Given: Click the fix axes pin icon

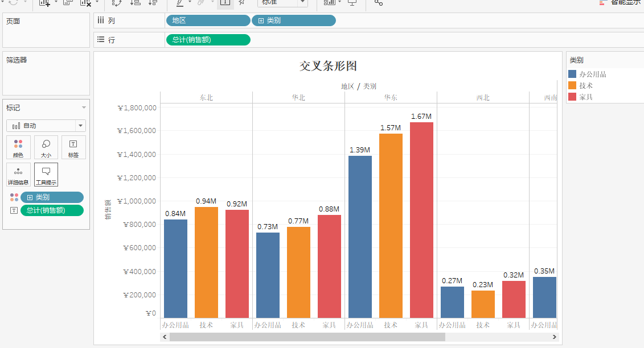Looking at the screenshot, I should pos(243,2).
